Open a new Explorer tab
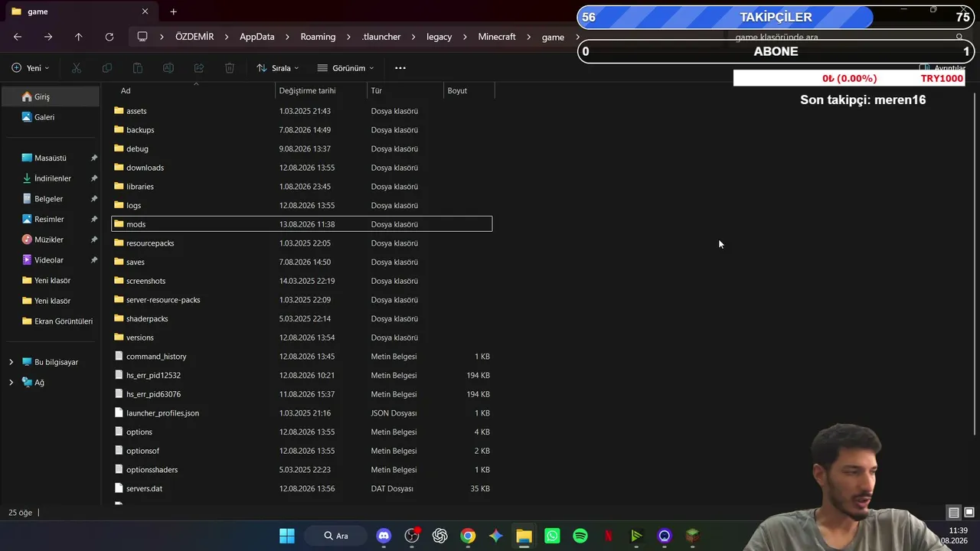Screen dimensions: 980x551 (174, 11)
